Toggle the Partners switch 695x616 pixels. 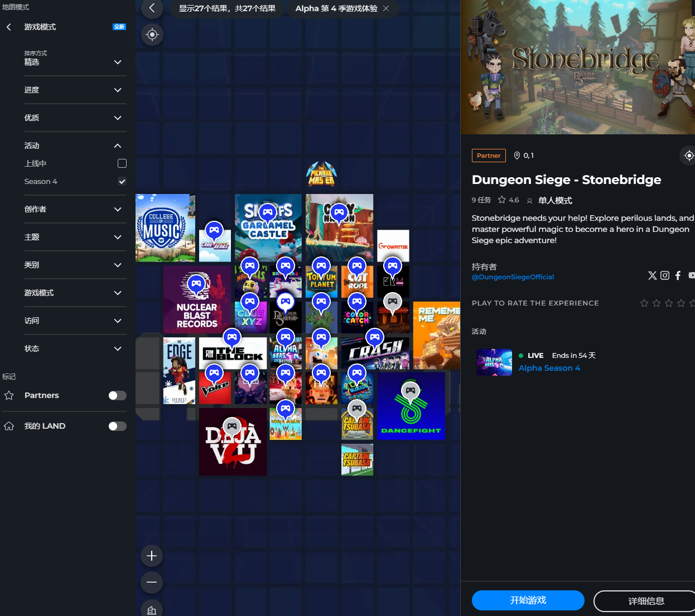coord(117,395)
